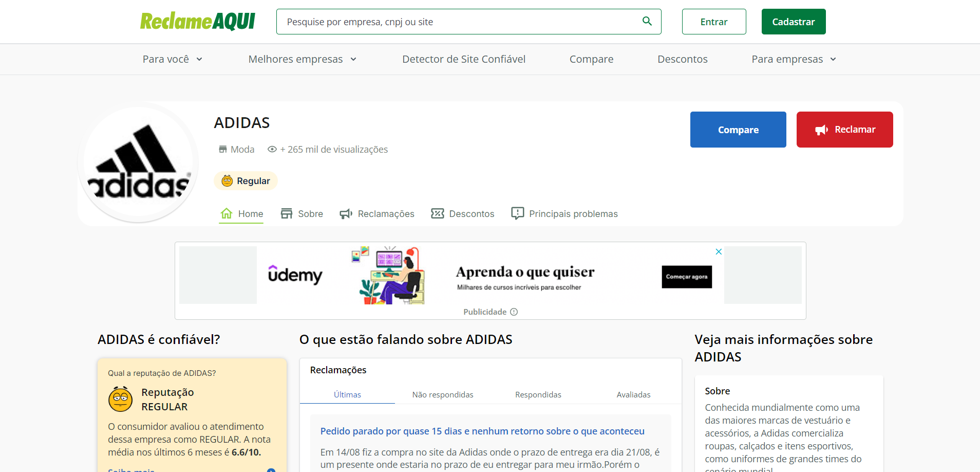Click the Home house icon
The image size is (980, 472).
[227, 213]
